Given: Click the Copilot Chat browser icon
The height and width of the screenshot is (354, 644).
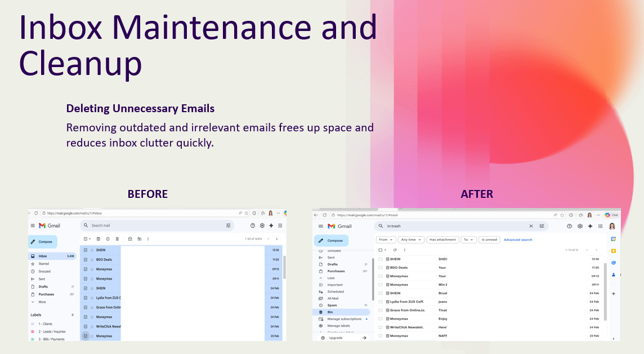Looking at the screenshot, I should tap(611, 215).
